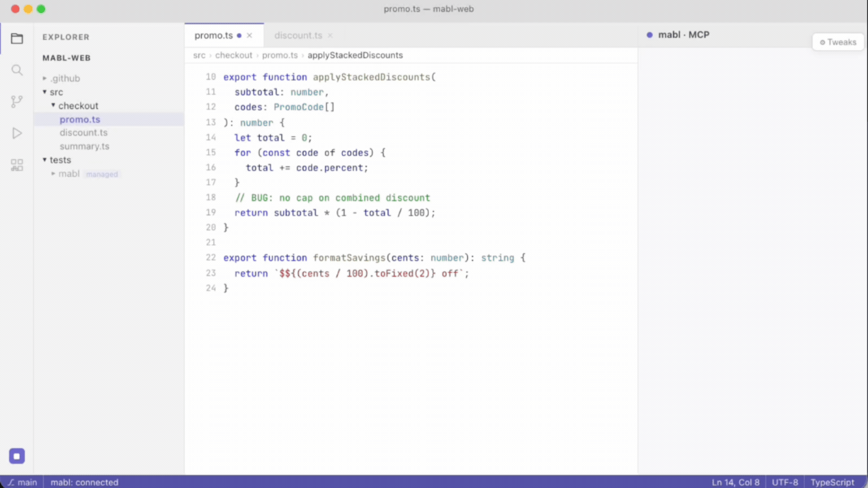This screenshot has width=868, height=488.
Task: Open the TypeScript language mode selector
Action: (832, 482)
